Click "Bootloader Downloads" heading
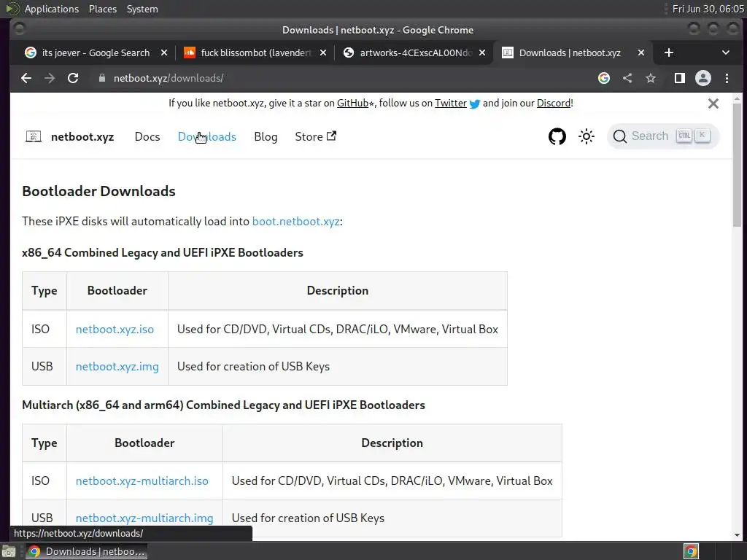The image size is (747, 560). click(x=98, y=191)
